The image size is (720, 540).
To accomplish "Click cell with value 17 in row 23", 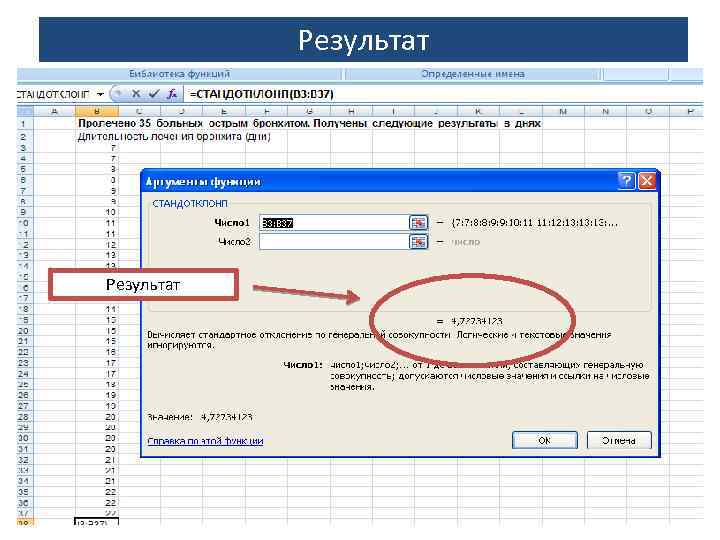I will click(97, 363).
